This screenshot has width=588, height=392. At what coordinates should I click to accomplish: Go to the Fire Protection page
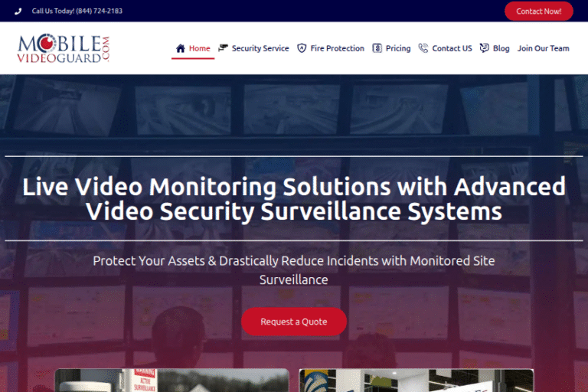pos(337,48)
